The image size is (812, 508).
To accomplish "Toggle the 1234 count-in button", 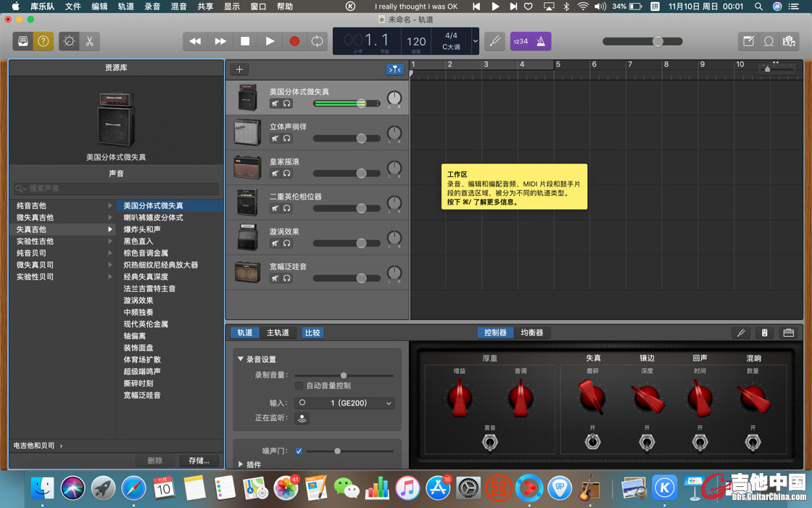I will [521, 41].
